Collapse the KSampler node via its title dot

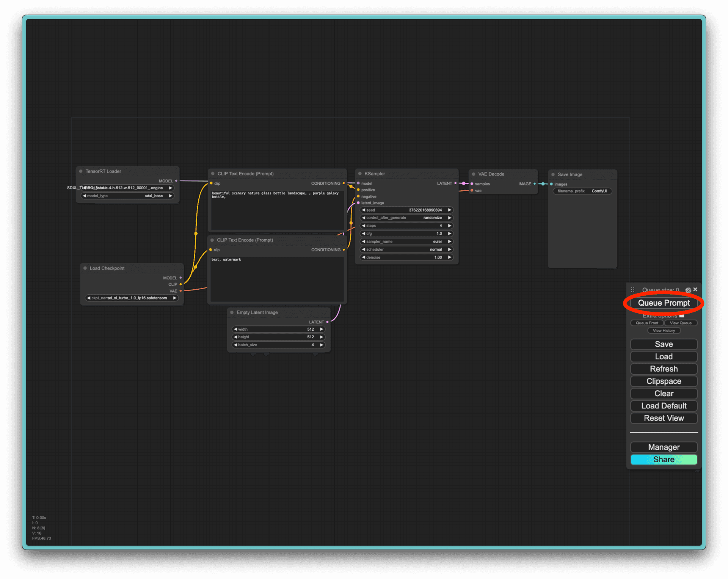[x=360, y=174]
